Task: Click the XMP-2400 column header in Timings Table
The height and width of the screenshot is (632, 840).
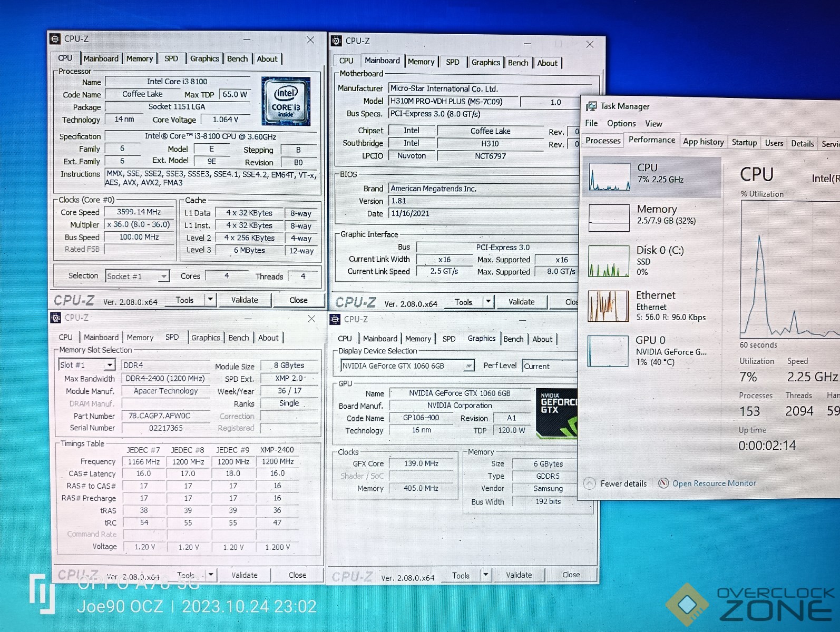Action: click(277, 450)
